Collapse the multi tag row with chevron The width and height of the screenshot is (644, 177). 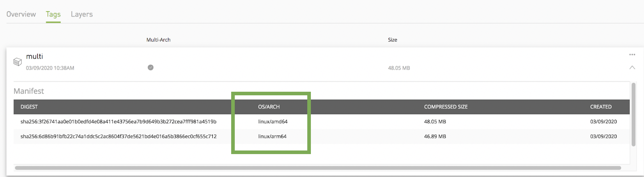tap(632, 67)
